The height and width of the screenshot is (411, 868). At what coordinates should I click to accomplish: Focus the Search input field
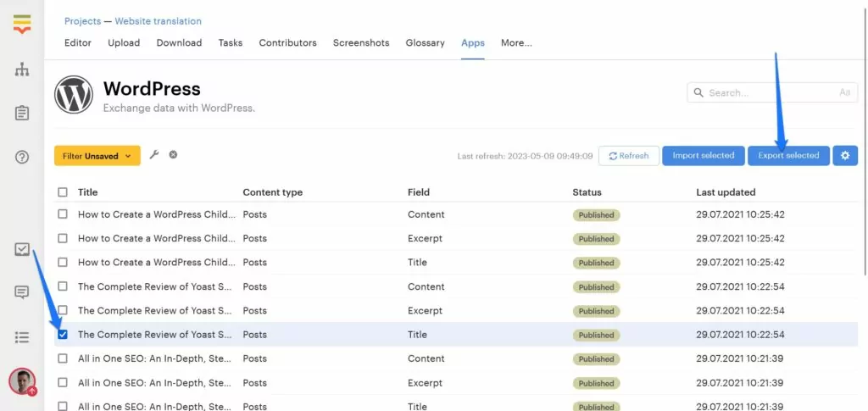pos(772,93)
